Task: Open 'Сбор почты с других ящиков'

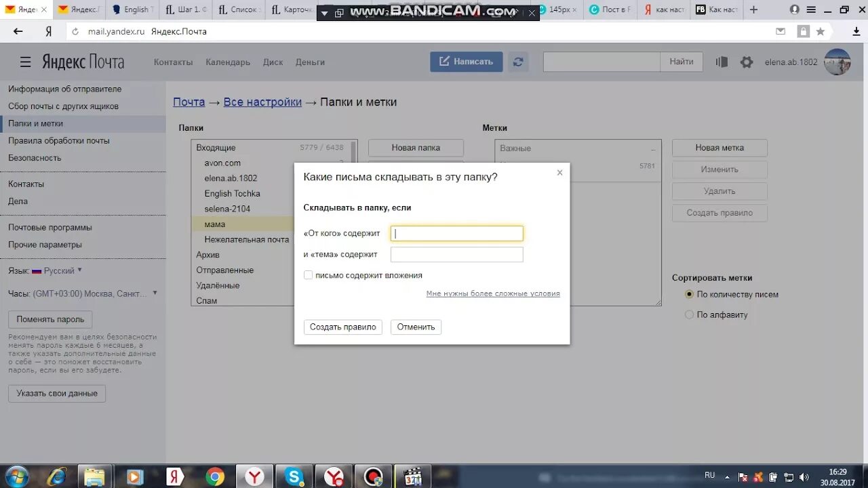Action: tap(63, 106)
